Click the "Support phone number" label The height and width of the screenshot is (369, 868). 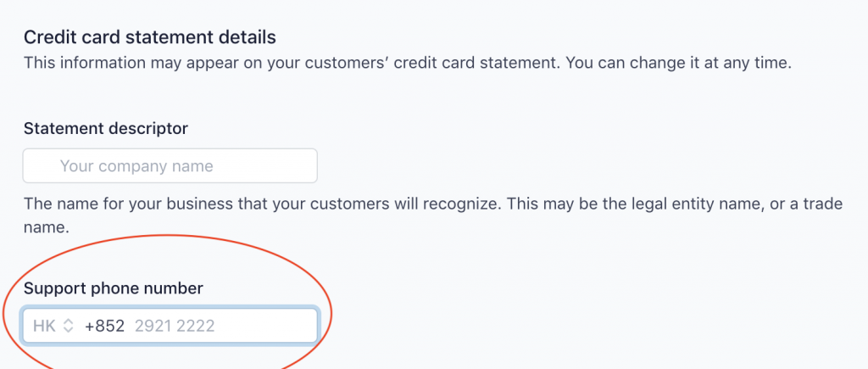coord(113,288)
